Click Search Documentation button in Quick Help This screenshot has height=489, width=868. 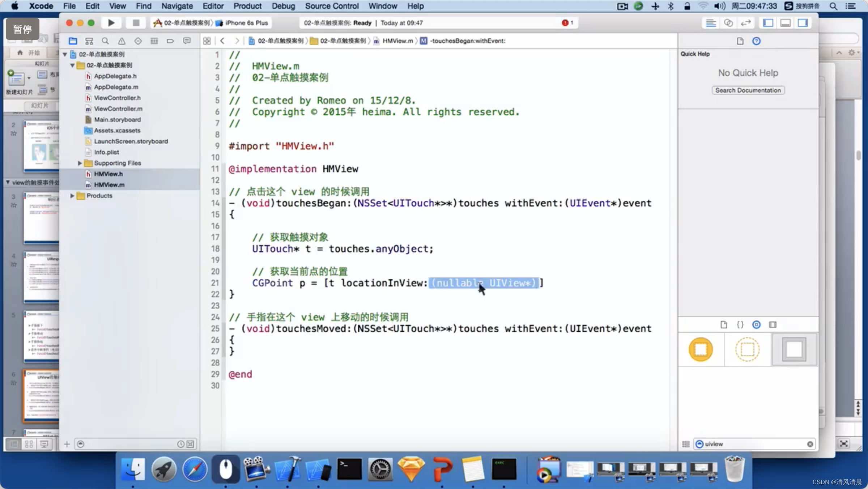point(748,89)
